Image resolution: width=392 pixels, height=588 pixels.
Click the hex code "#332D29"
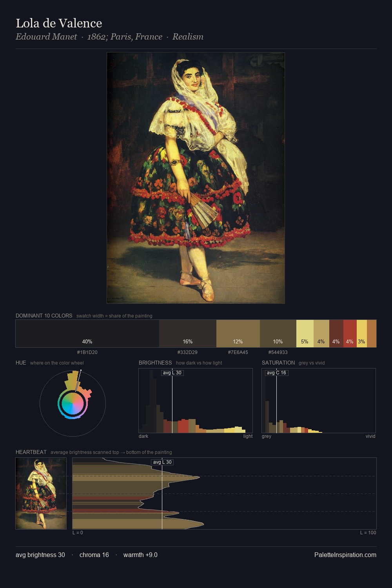click(188, 352)
